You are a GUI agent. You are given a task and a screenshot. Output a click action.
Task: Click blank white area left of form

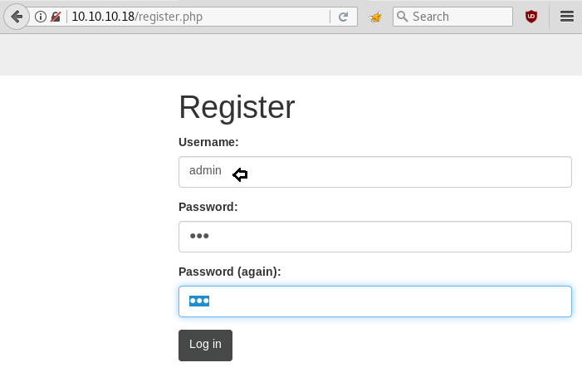pos(83,233)
